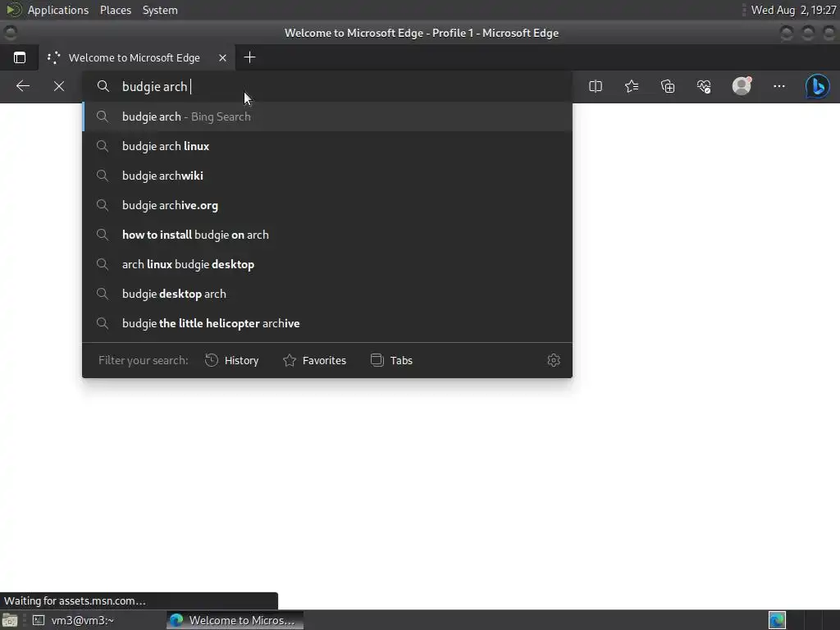
Task: Open the vertical tabs actions menu icon
Action: point(20,57)
